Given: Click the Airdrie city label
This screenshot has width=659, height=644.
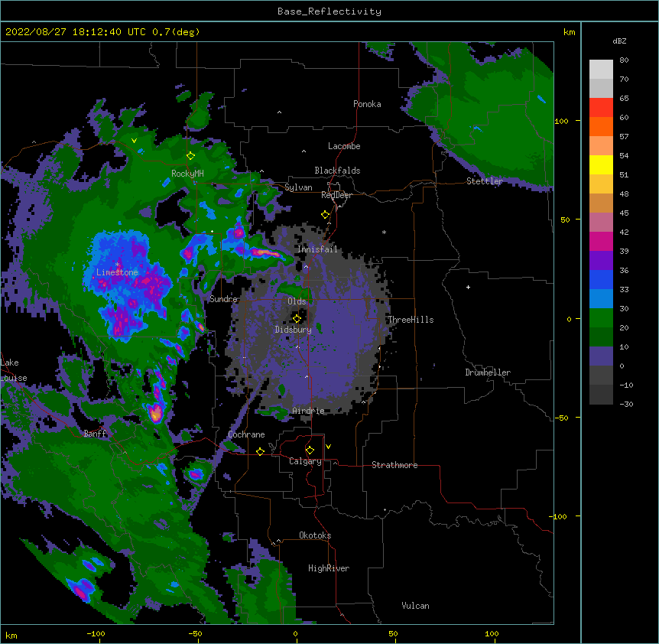Looking at the screenshot, I should (x=308, y=411).
